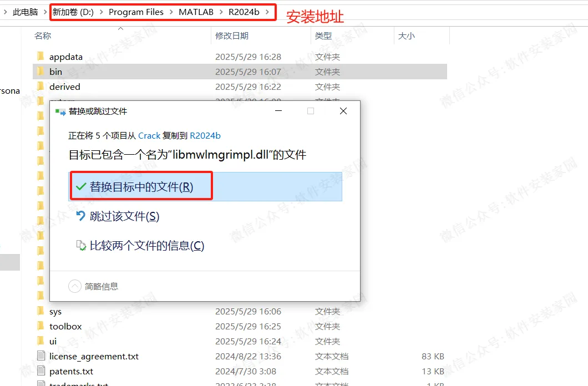
Task: Go to Program Files in the address bar
Action: [x=136, y=12]
